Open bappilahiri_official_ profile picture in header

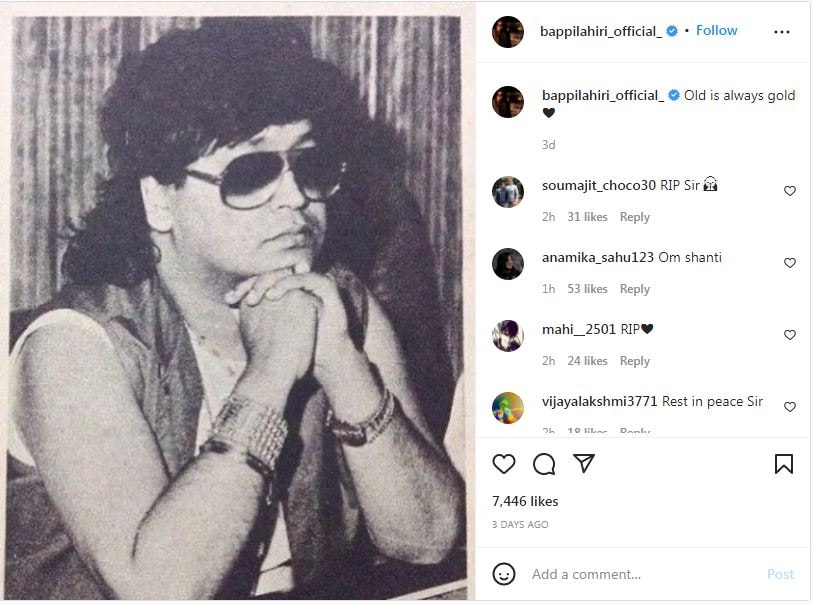508,32
